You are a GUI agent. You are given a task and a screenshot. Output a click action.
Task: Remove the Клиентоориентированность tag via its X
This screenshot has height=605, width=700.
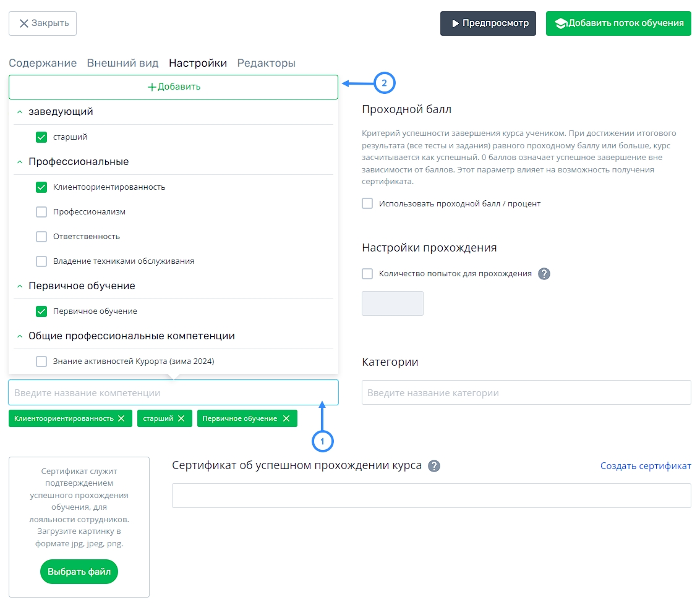(x=121, y=418)
